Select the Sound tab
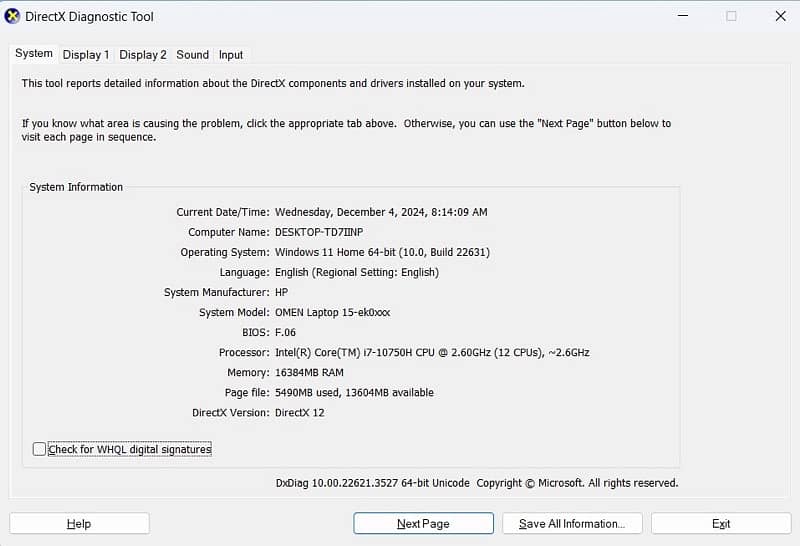The width and height of the screenshot is (800, 546). (193, 55)
